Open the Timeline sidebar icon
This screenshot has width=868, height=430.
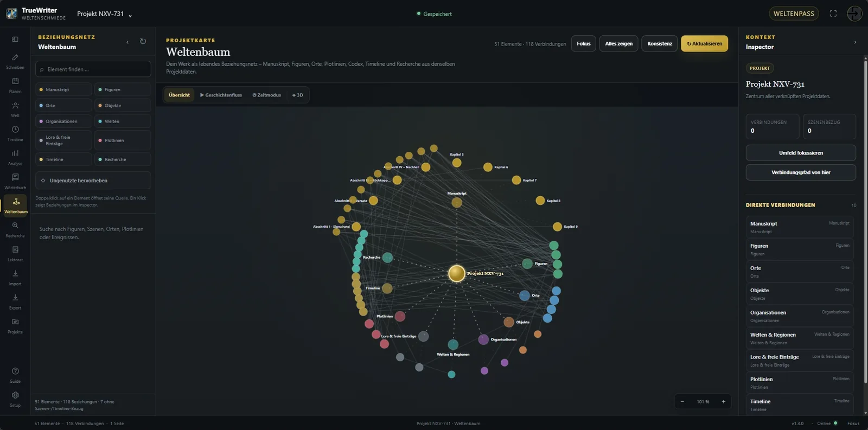[15, 133]
